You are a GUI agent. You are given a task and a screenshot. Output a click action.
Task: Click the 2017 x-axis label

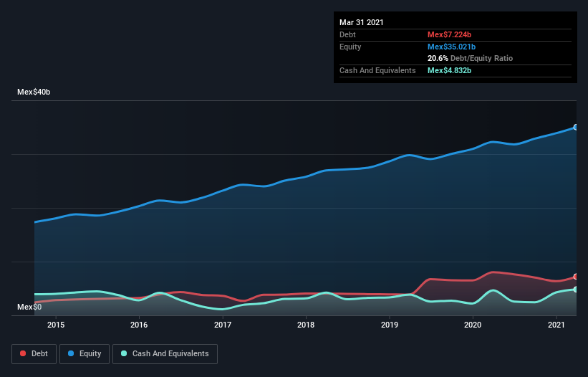[x=223, y=325]
